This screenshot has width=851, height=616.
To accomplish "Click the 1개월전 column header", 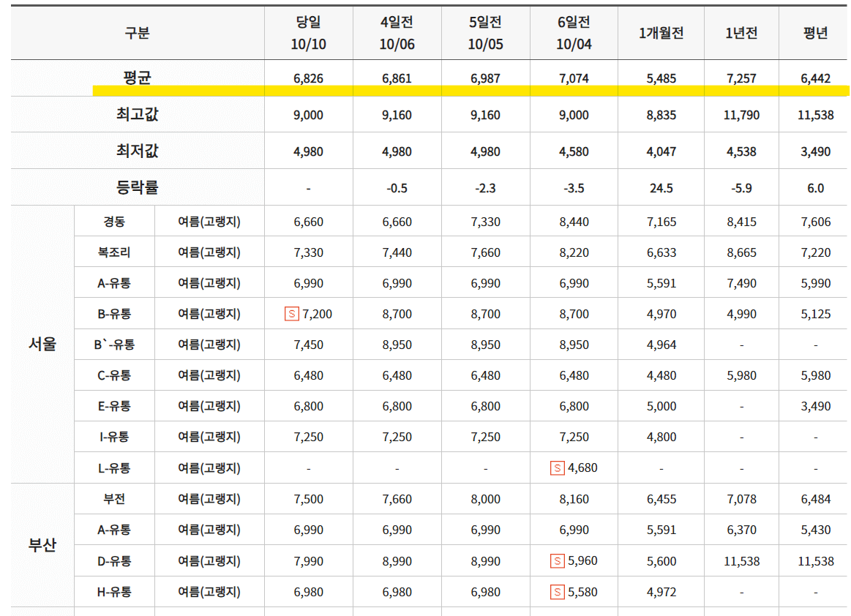I will 661,33.
